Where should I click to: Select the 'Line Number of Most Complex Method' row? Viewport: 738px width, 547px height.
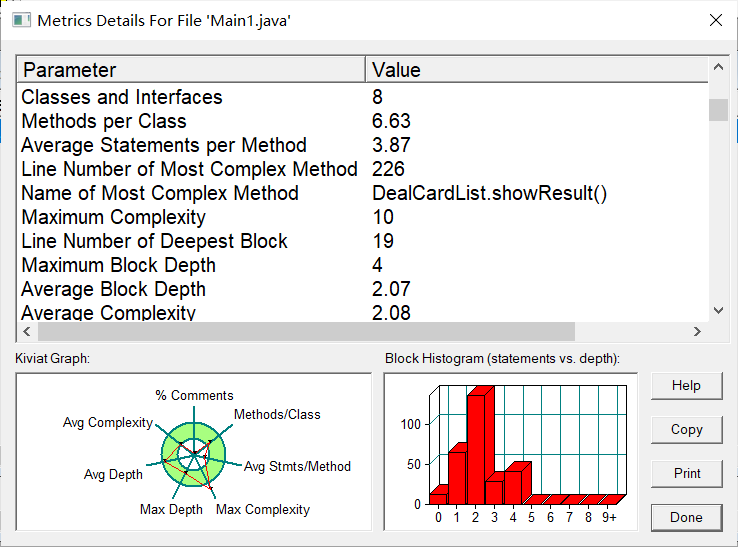363,169
